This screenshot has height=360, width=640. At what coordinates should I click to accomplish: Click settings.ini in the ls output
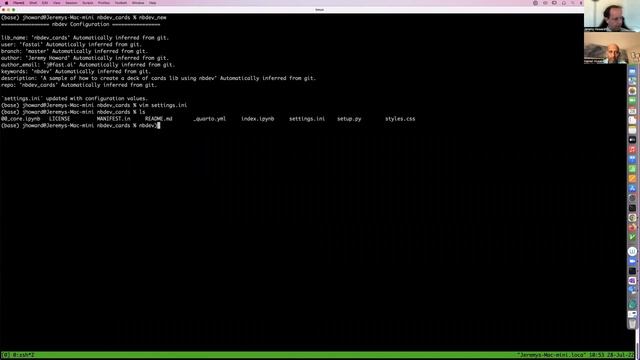[307, 119]
